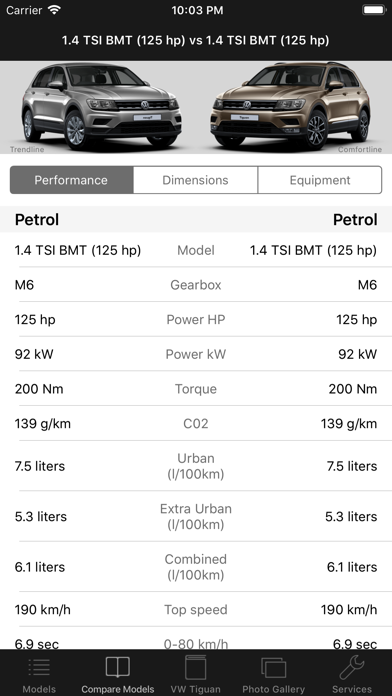Tap the Trendline car image
This screenshot has width=392, height=696.
[x=102, y=105]
